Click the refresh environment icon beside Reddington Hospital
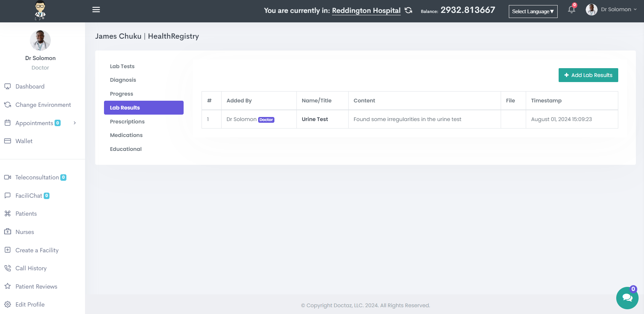Image resolution: width=644 pixels, height=314 pixels. click(x=409, y=11)
